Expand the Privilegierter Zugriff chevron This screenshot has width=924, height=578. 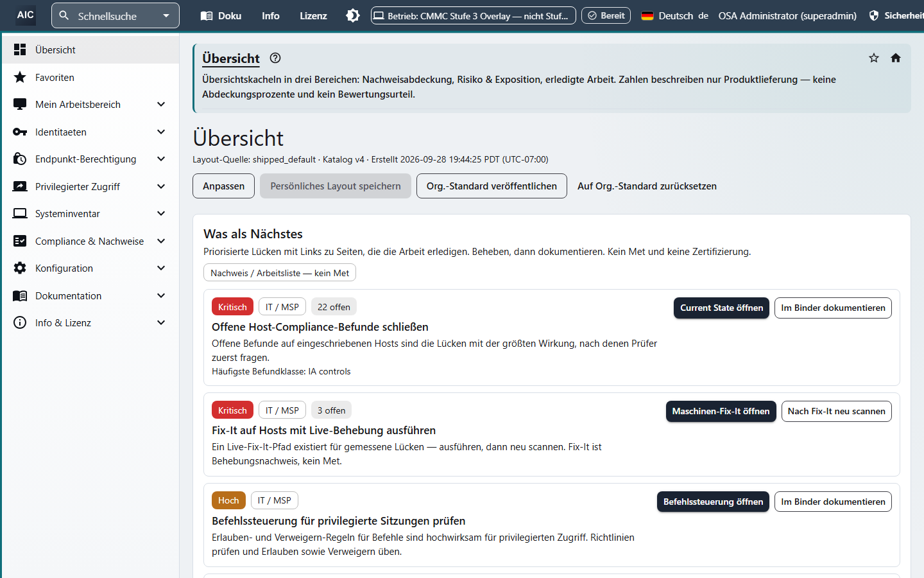pos(161,186)
